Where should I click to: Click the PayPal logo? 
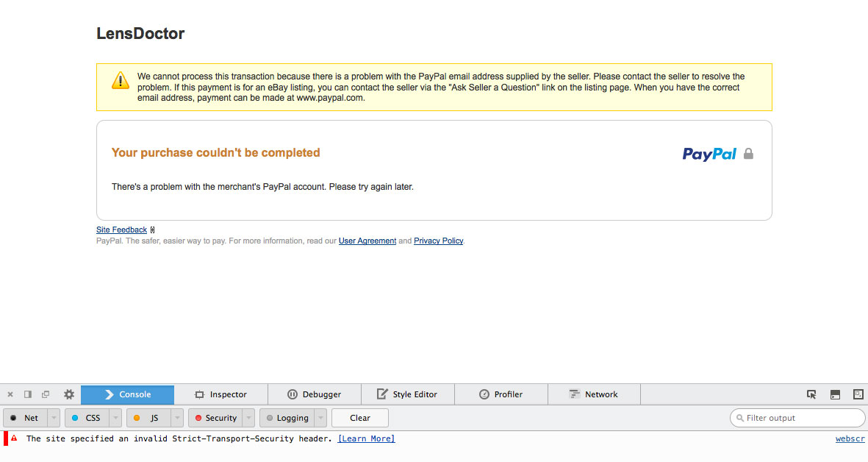pyautogui.click(x=709, y=154)
